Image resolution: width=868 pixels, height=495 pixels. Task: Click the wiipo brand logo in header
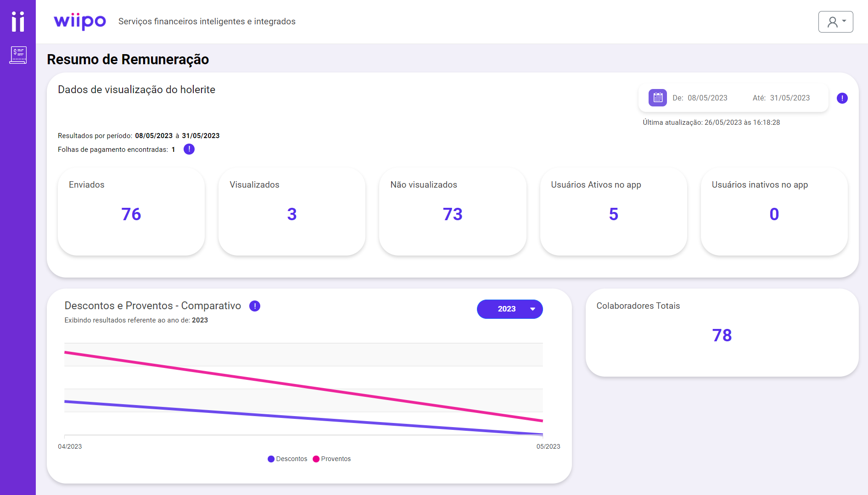click(80, 22)
